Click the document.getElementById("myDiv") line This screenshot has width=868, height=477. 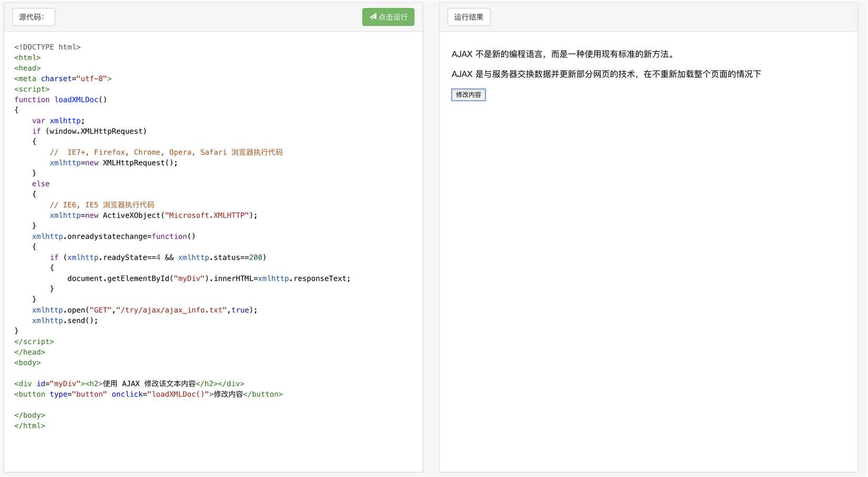pos(209,279)
